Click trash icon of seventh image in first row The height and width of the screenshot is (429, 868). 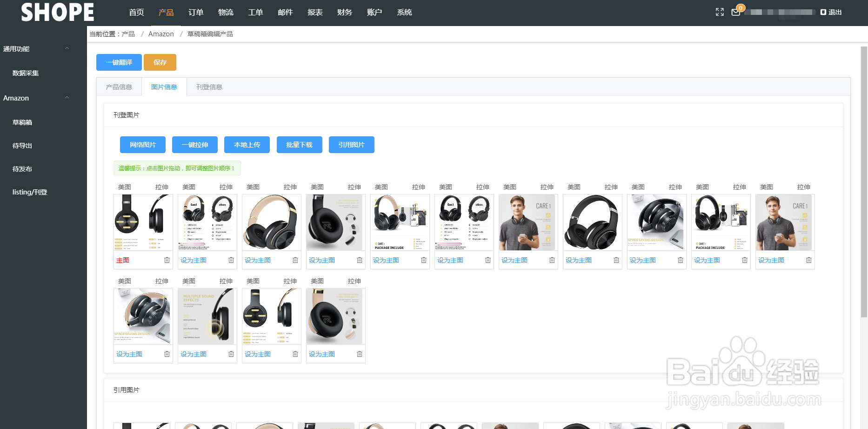pyautogui.click(x=552, y=260)
